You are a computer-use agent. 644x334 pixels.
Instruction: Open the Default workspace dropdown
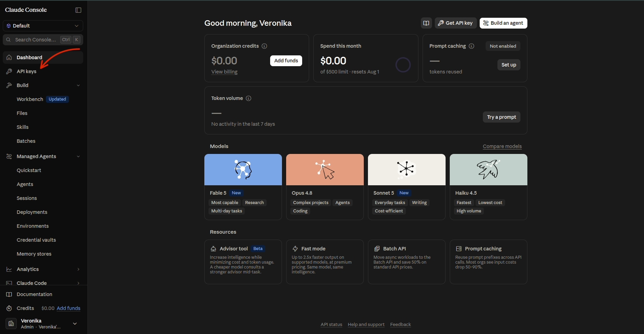[43, 26]
